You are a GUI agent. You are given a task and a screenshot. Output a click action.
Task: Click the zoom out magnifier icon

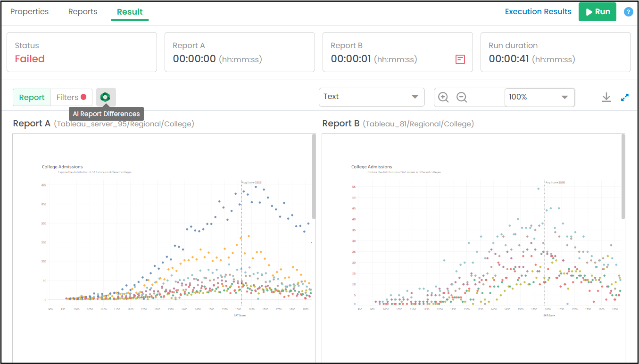tap(462, 97)
